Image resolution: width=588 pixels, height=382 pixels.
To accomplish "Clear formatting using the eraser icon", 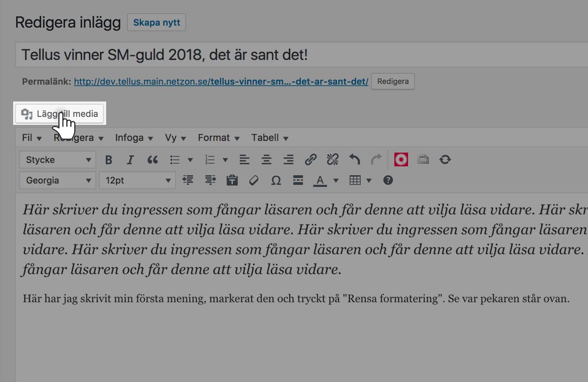I will coord(254,181).
